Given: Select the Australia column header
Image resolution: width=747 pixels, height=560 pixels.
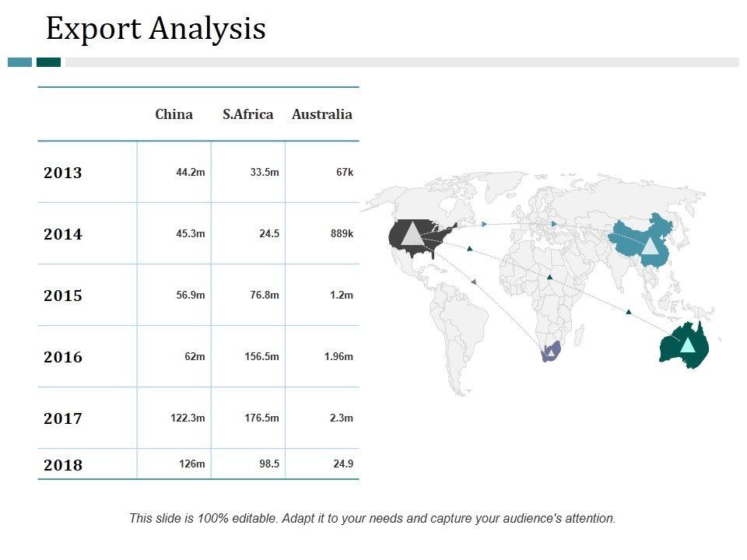Looking at the screenshot, I should 321,114.
